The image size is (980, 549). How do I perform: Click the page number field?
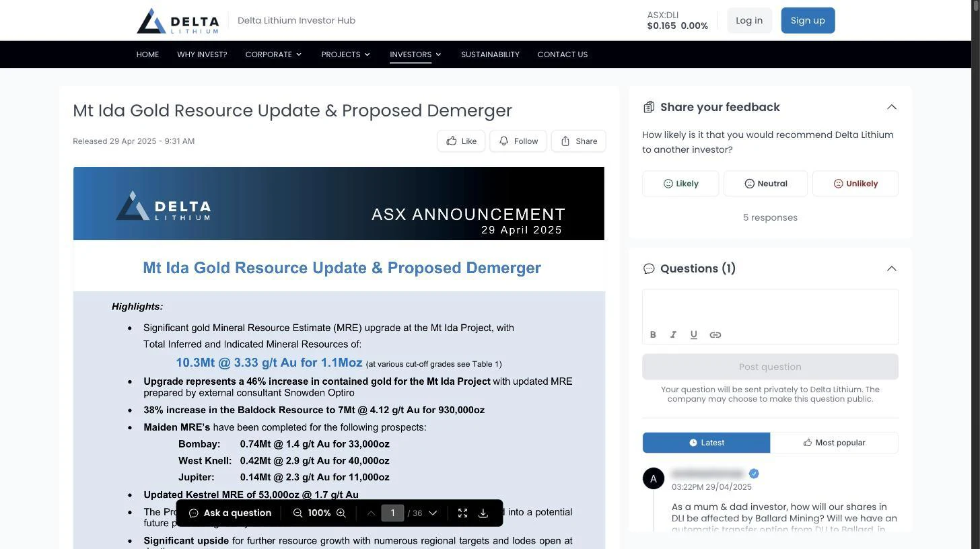392,513
